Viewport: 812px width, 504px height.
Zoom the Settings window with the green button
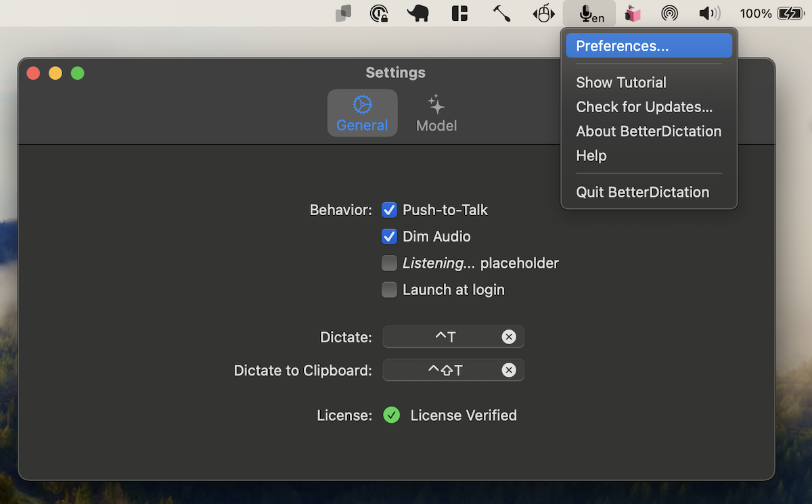coord(78,73)
